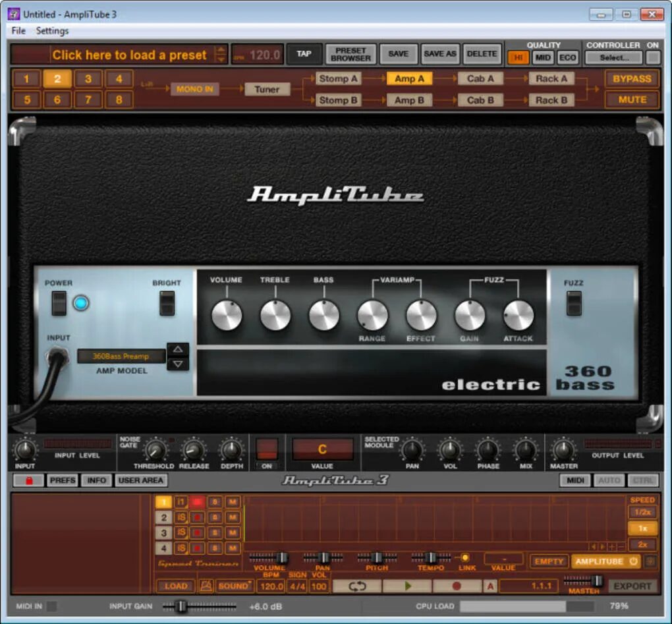Viewport: 672px width, 624px height.
Task: Click the DELETE preset button
Action: (x=482, y=54)
